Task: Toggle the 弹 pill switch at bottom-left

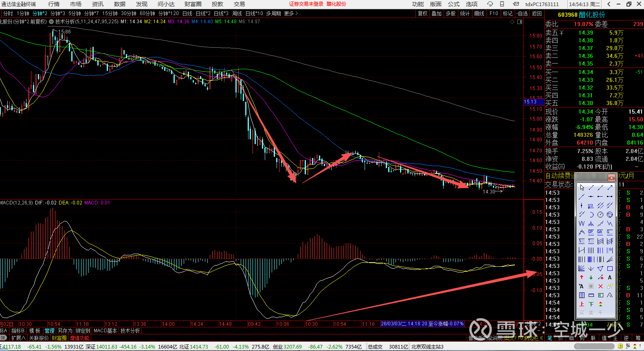Action: [x=3, y=338]
